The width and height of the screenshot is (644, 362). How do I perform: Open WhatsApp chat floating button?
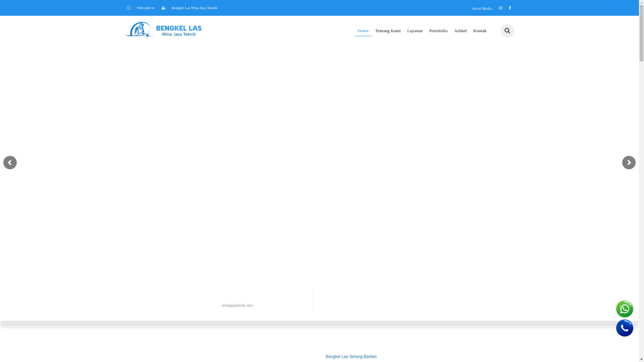point(625,309)
